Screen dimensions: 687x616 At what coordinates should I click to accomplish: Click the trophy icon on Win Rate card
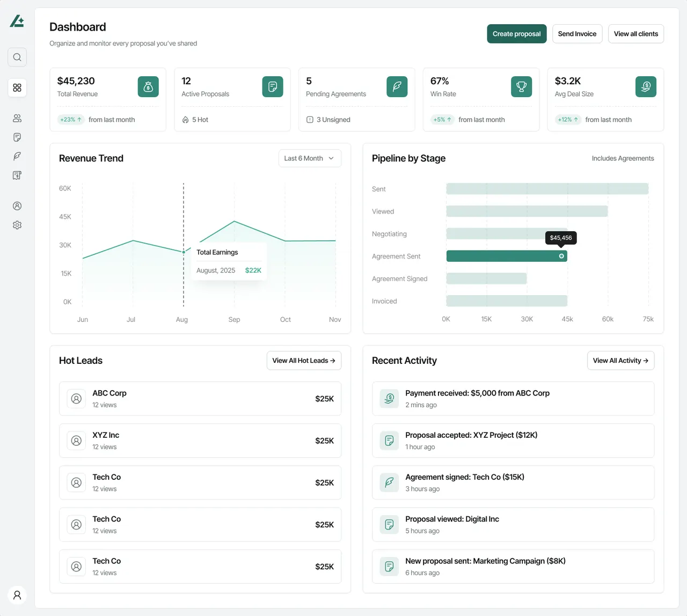[x=522, y=87]
